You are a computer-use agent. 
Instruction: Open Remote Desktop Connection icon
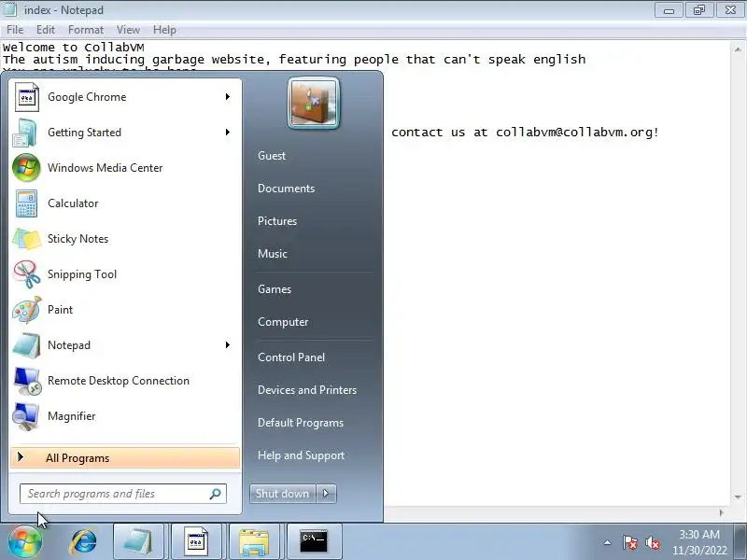[27, 381]
